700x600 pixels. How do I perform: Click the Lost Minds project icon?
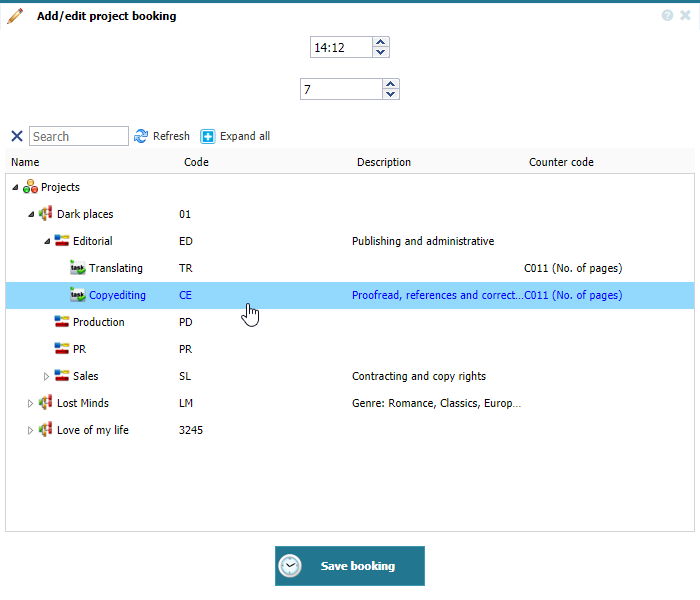(x=46, y=403)
